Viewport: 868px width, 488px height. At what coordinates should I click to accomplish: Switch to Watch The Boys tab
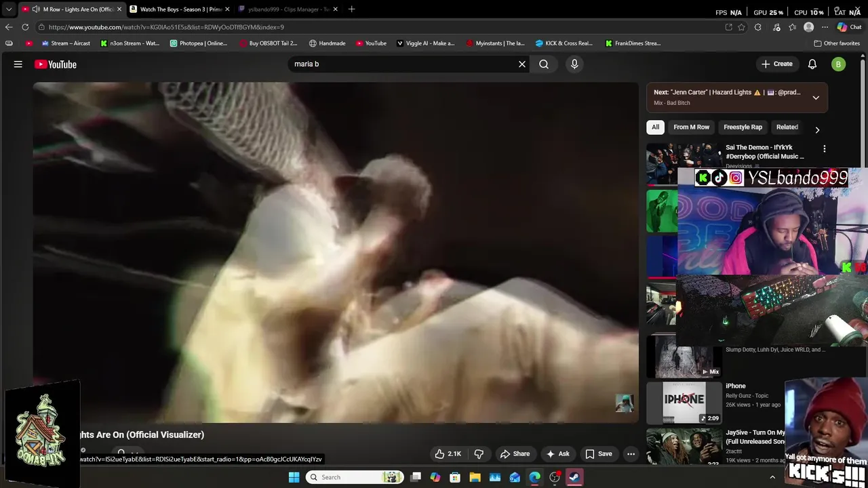pyautogui.click(x=180, y=9)
